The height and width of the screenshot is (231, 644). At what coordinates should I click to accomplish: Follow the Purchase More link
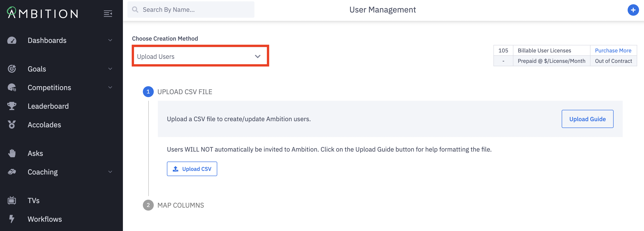[x=613, y=51]
